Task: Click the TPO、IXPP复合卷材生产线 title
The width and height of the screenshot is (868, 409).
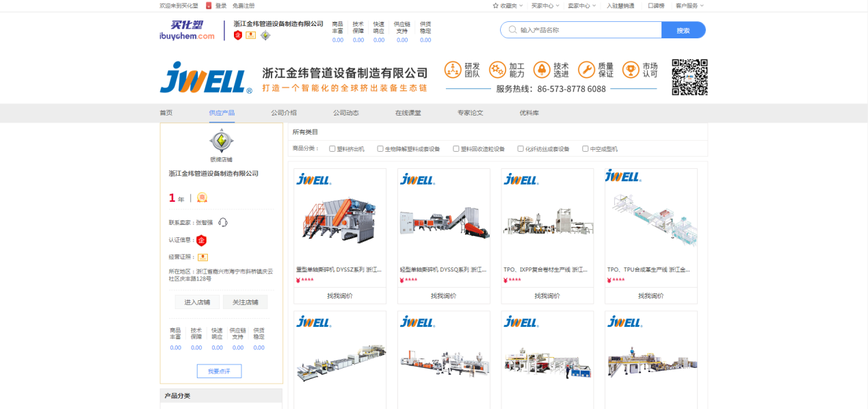Action: pos(546,269)
